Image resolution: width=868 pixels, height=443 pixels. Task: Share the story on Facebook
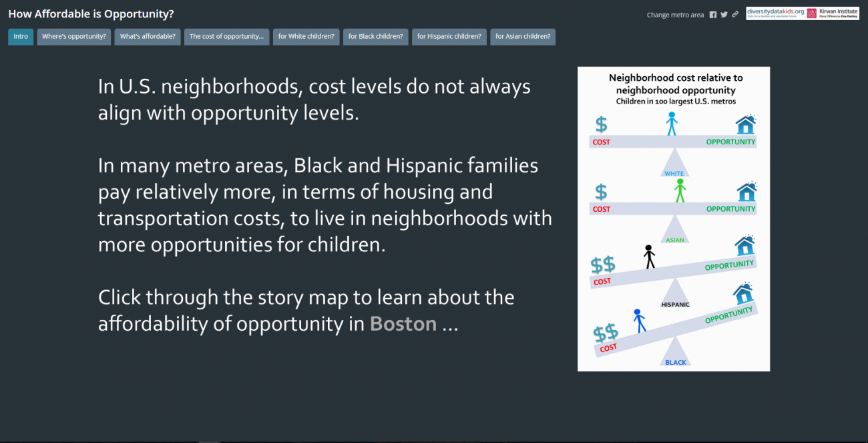point(713,15)
